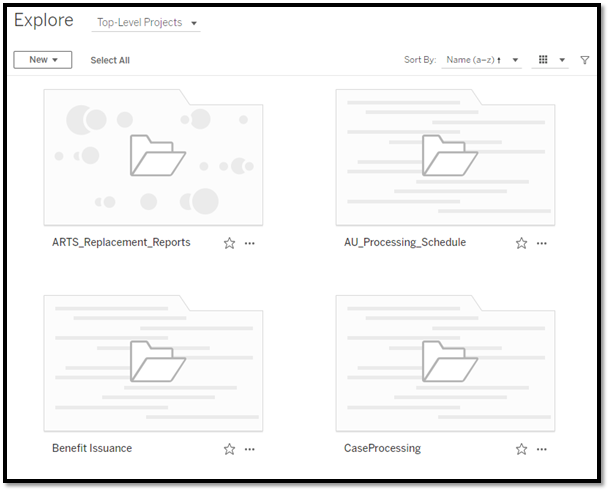
Task: Open the Sort By Name dropdown
Action: pyautogui.click(x=482, y=60)
